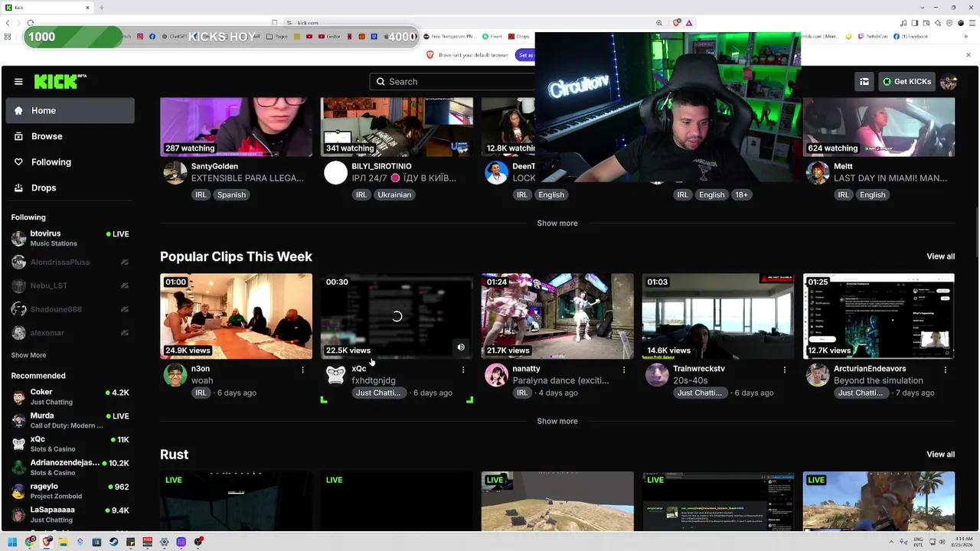Click nanatty avatar under clip
Viewport: 980px width, 551px height.
(x=496, y=375)
